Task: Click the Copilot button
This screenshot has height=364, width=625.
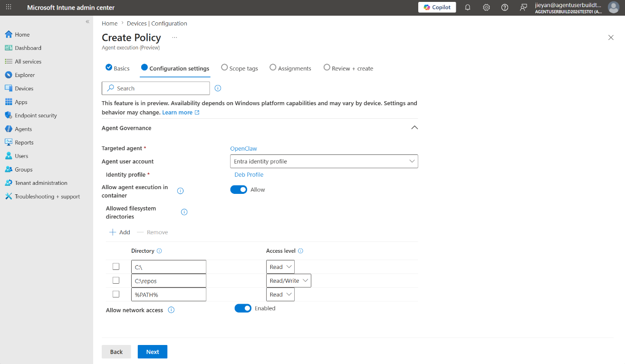Action: (437, 7)
